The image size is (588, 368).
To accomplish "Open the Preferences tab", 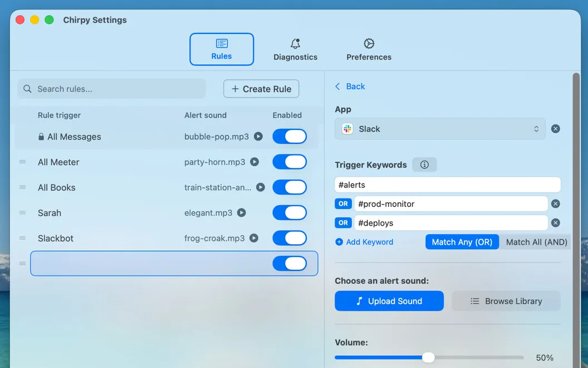I will [x=369, y=49].
